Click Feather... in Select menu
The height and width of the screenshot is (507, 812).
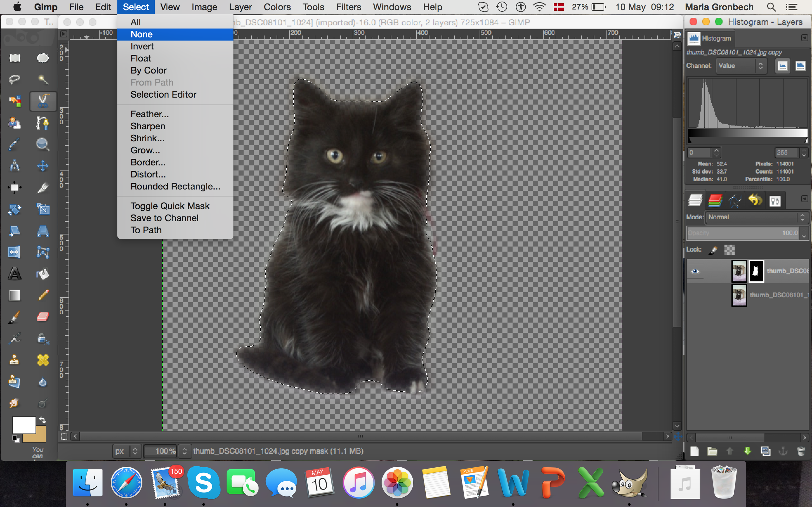150,114
